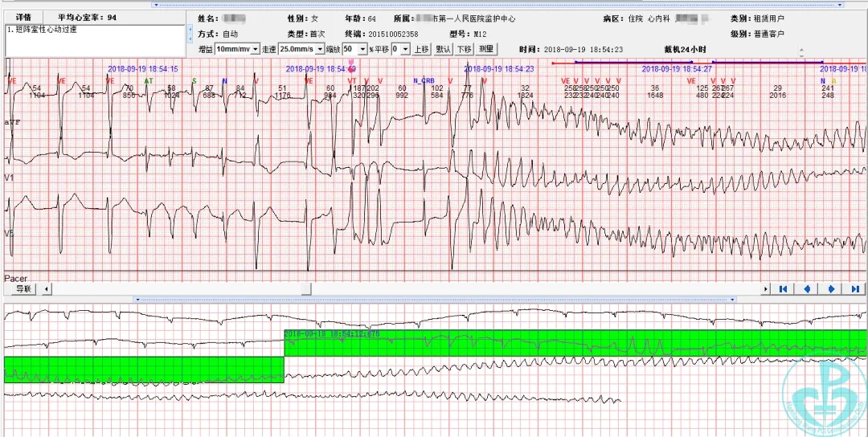
Task: Click the RR interval value 1176
Action: (282, 95)
